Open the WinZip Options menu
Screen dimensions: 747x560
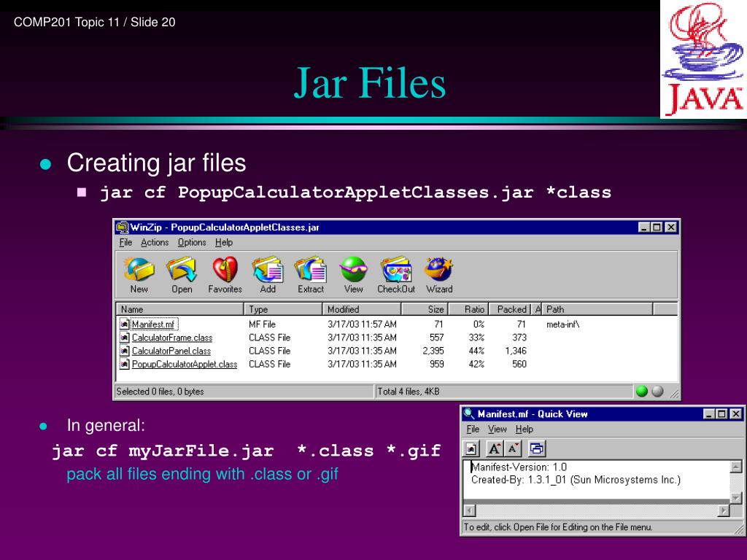192,242
